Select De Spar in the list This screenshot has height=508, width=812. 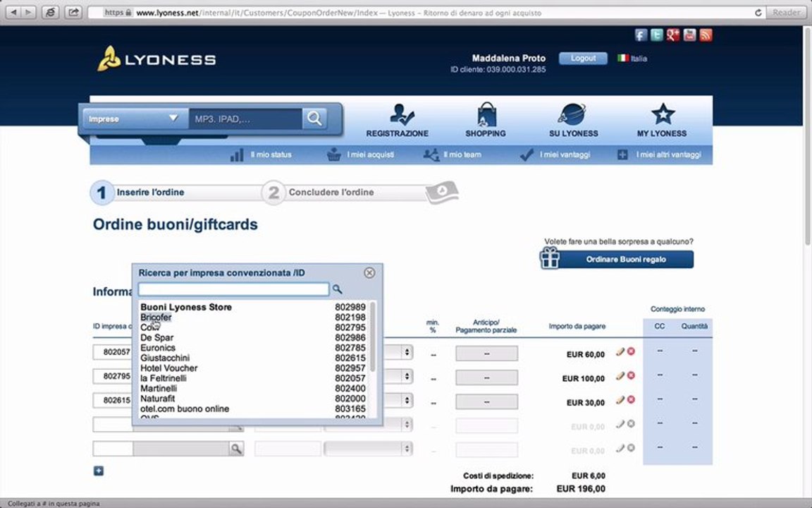coord(157,337)
